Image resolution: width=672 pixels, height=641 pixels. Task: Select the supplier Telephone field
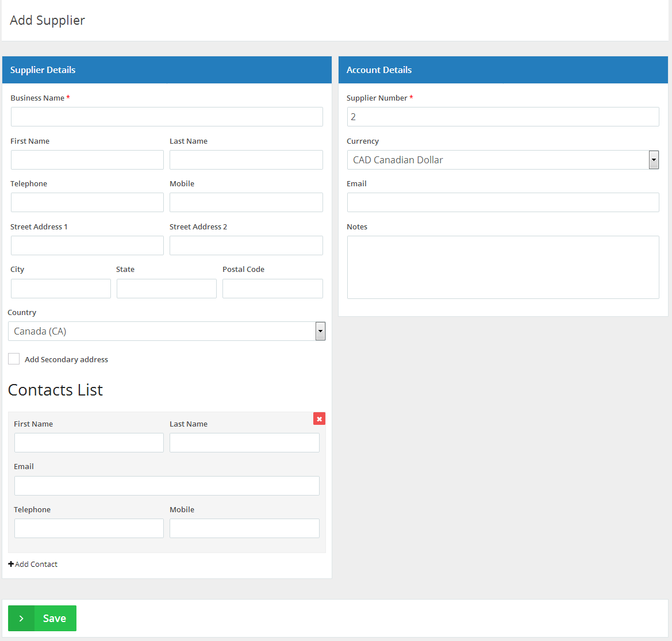click(87, 202)
